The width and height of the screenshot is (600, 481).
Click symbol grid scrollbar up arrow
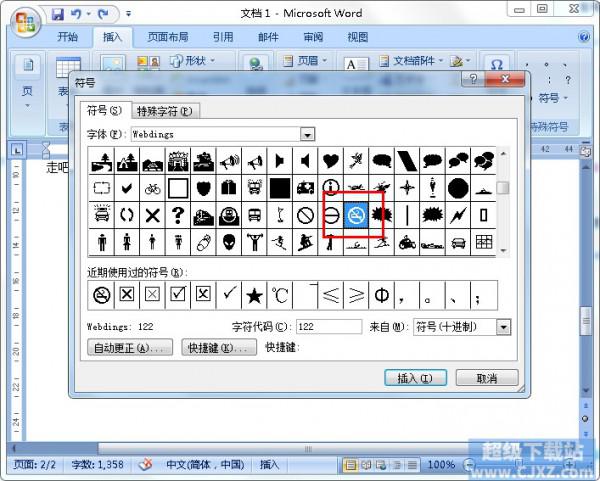click(503, 153)
